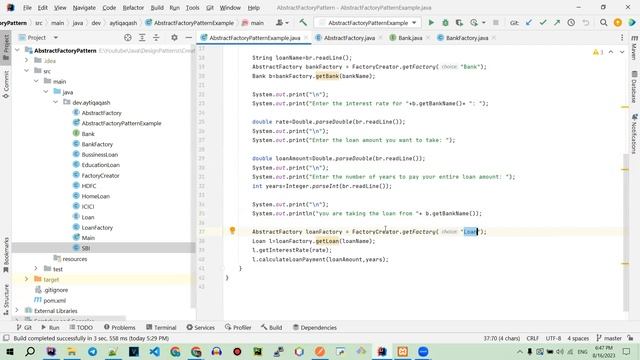The height and width of the screenshot is (360, 640).
Task: Open the Problems tool window
Action: (x=119, y=327)
